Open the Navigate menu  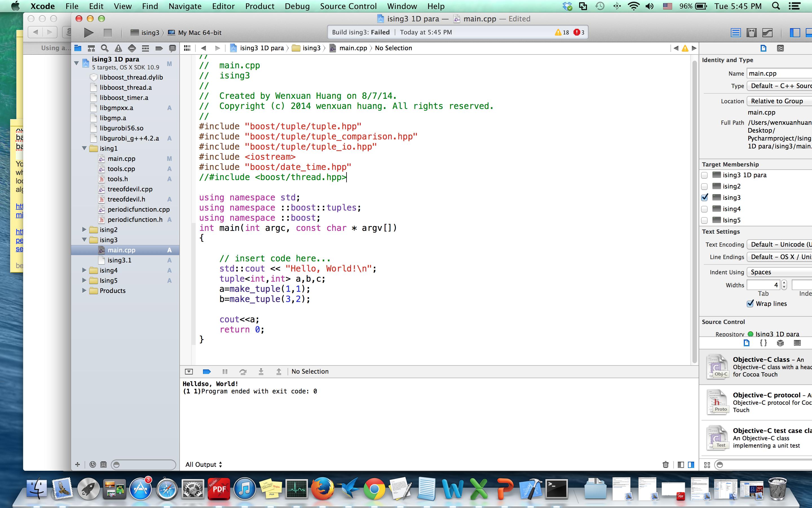[185, 6]
